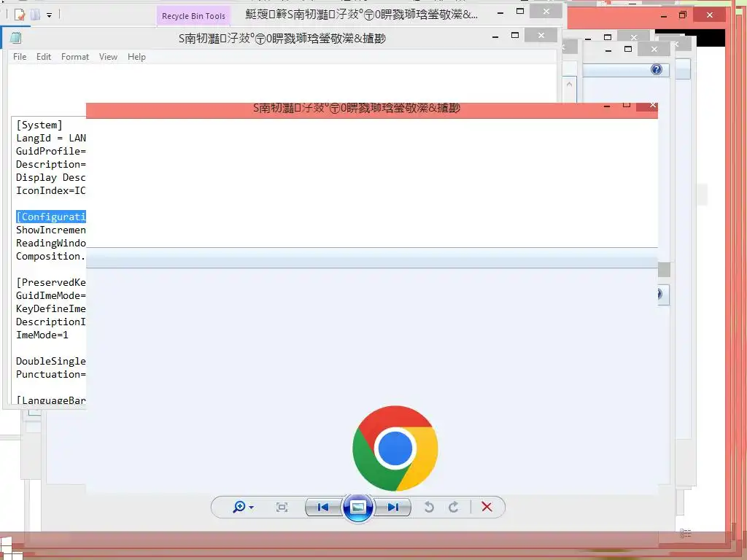Start the slide show with the round center button

[357, 507]
